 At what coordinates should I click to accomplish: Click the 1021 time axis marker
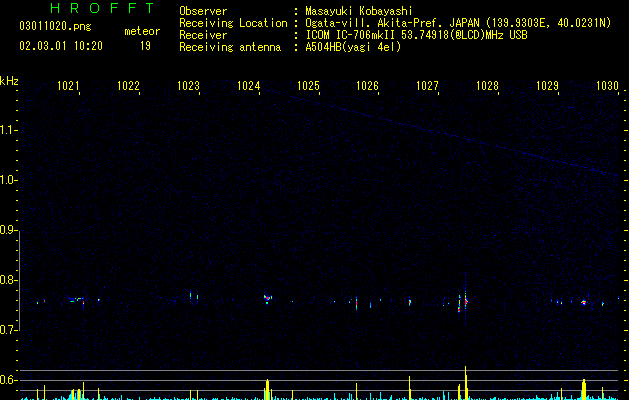pos(68,86)
